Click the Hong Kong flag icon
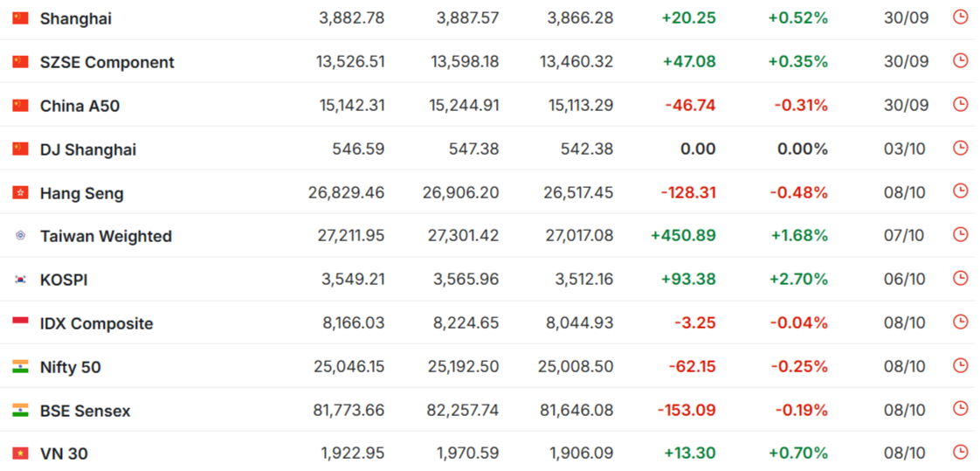 point(20,192)
